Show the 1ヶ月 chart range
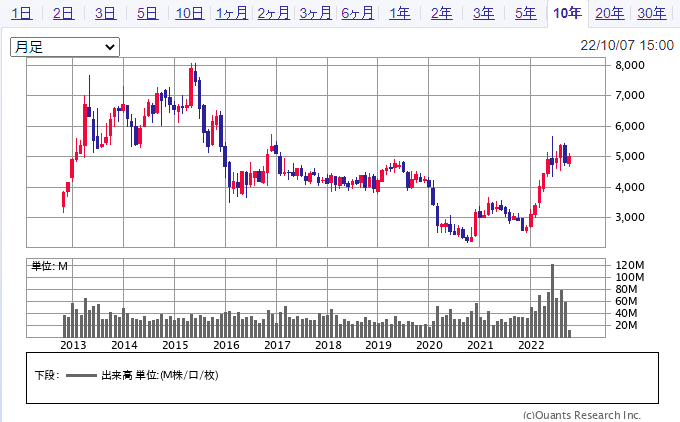 coord(232,13)
